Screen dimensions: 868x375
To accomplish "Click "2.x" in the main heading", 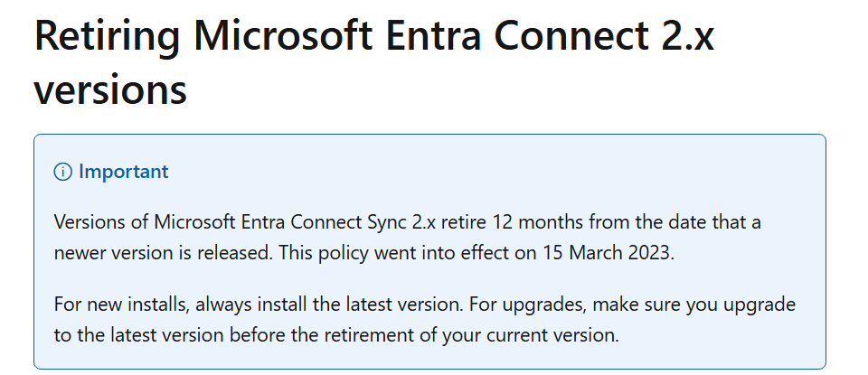I will 686,35.
